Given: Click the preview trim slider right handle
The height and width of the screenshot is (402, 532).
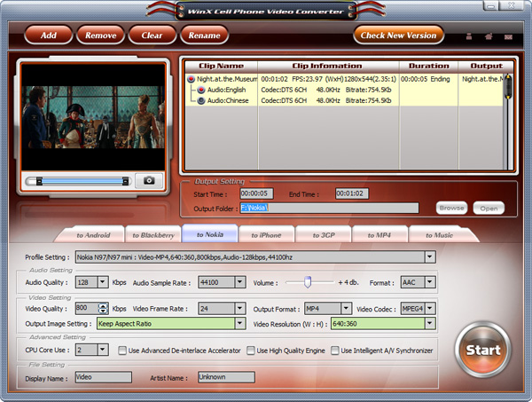Looking at the screenshot, I should 126,181.
